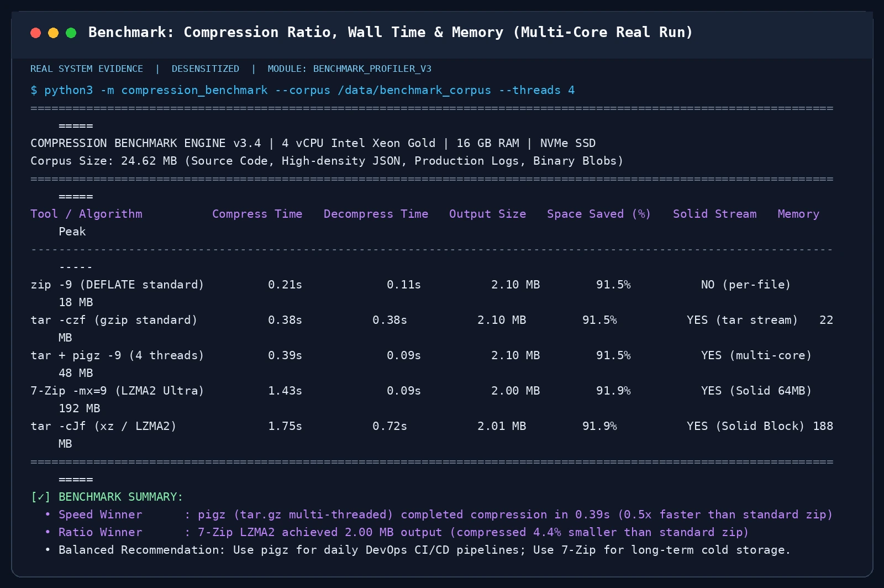Click the "YES (tar stream)" value
This screenshot has height=588, width=884.
point(743,320)
